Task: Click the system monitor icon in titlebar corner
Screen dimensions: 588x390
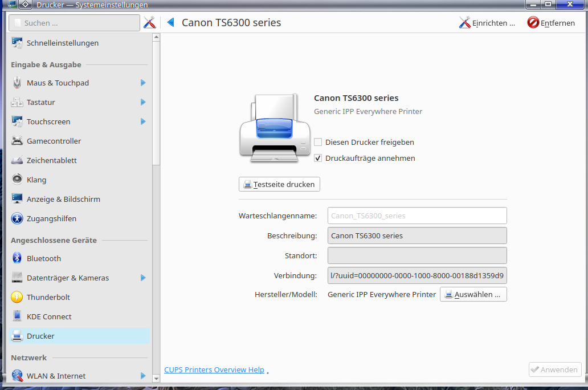Action: coord(11,4)
